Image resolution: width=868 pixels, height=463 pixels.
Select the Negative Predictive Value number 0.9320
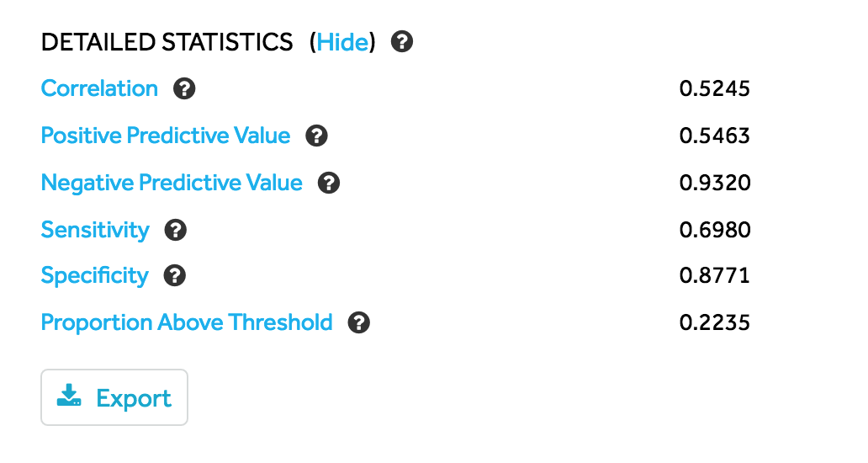click(714, 183)
